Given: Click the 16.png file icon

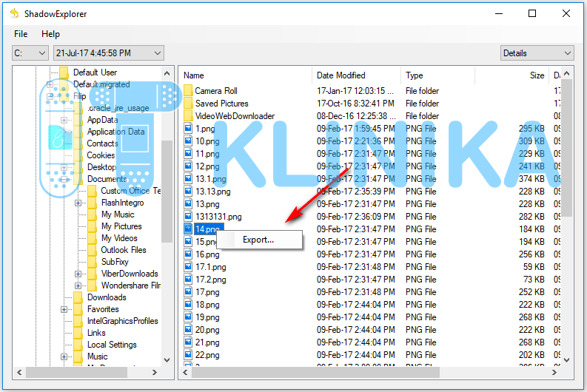Looking at the screenshot, I should tap(188, 254).
